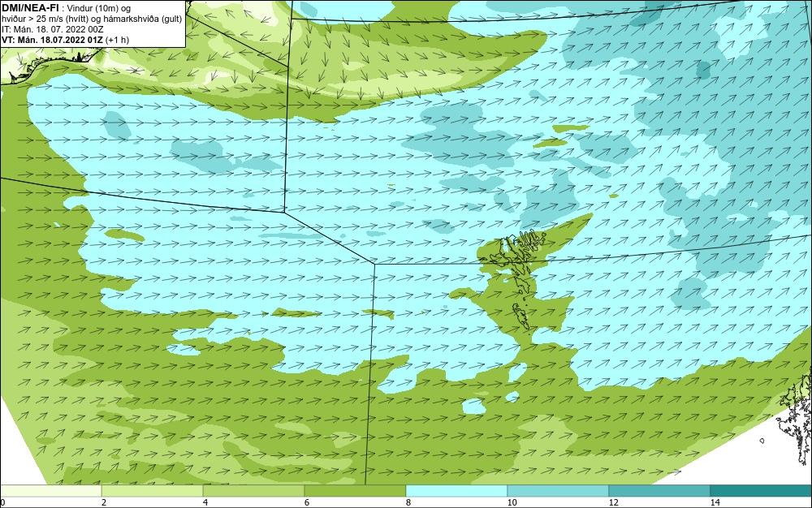Click the "VT: Mán. 18.07.2022 01Z" valid time
Screen dimensions: 812x508
coord(52,40)
